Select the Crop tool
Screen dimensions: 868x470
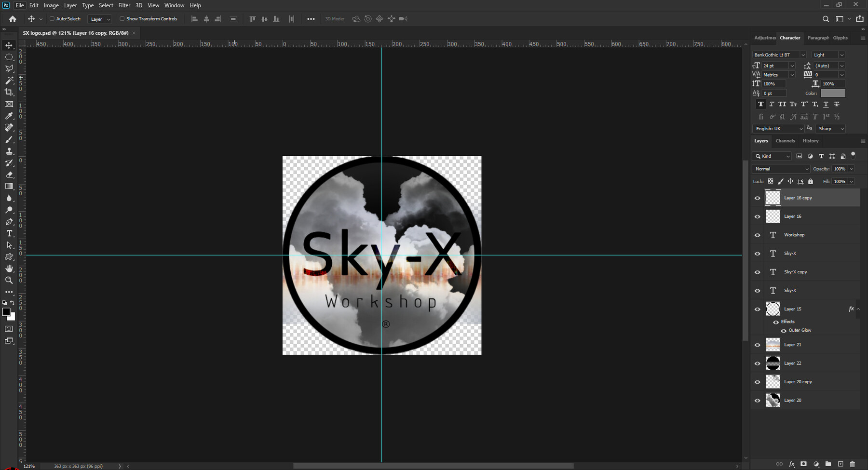tap(9, 92)
